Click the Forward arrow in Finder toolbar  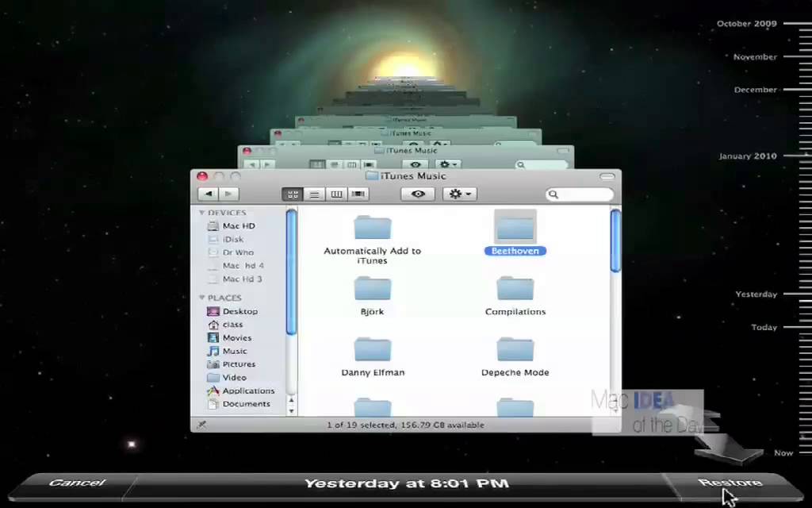[228, 194]
